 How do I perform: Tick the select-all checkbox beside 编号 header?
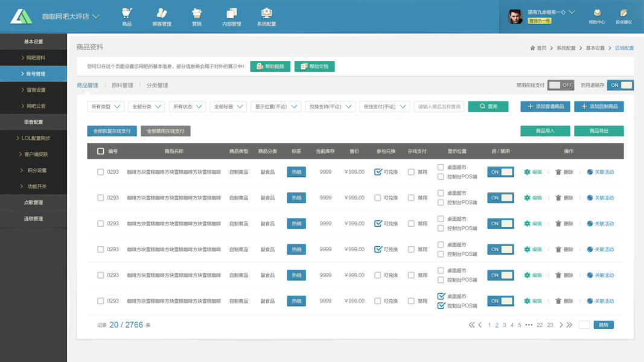point(101,151)
